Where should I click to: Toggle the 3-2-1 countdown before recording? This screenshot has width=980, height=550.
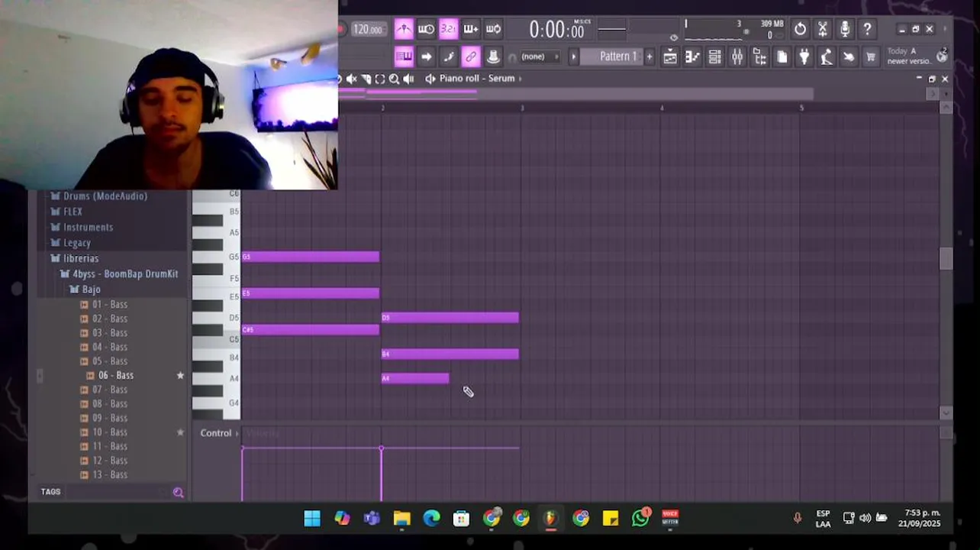448,29
